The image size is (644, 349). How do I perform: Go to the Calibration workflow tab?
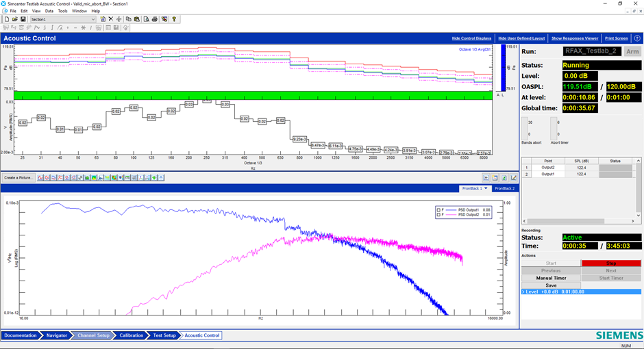[x=131, y=335]
